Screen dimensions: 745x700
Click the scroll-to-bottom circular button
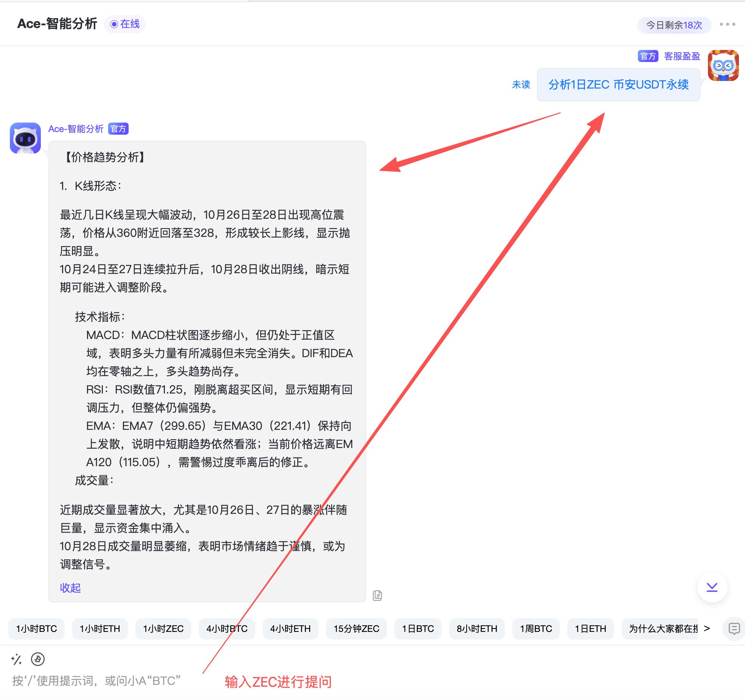pyautogui.click(x=712, y=587)
